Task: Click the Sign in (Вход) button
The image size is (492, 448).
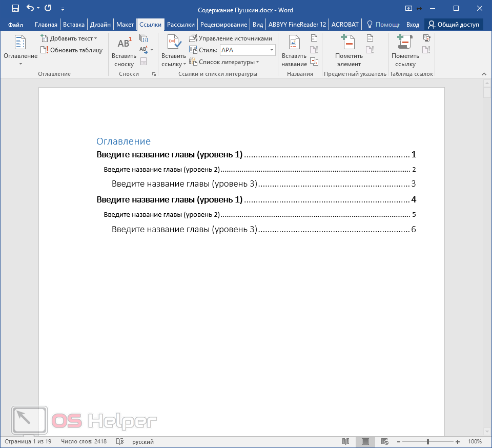Action: [413, 24]
